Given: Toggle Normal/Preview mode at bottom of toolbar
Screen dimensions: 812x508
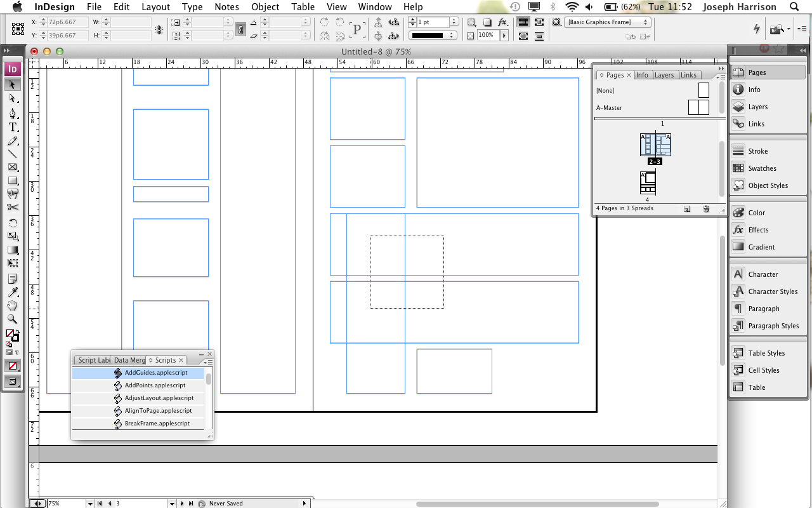Looking at the screenshot, I should (12, 381).
